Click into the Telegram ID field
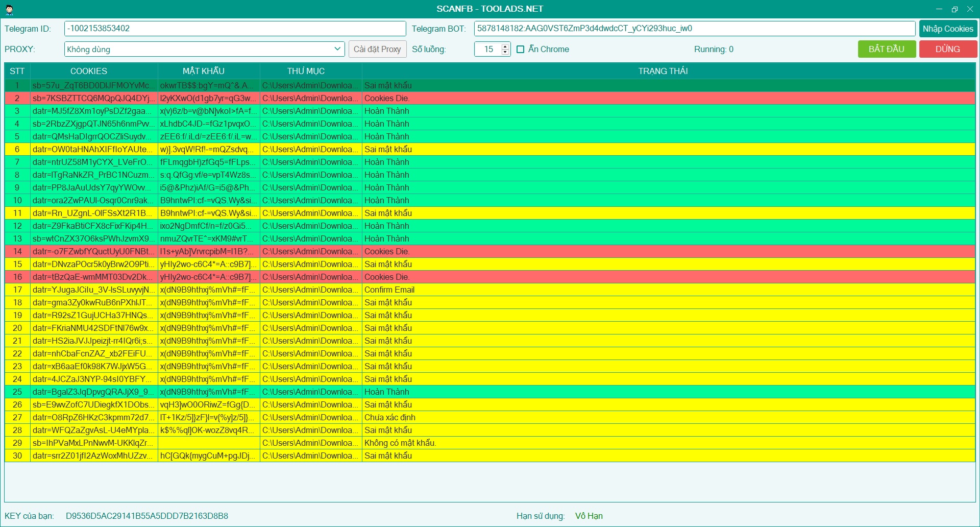 [235, 29]
